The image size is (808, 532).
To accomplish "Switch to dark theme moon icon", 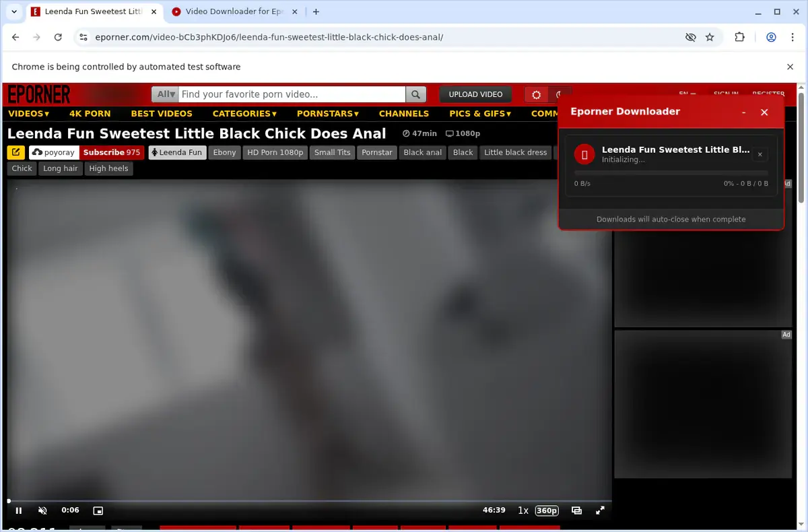I will coord(558,95).
